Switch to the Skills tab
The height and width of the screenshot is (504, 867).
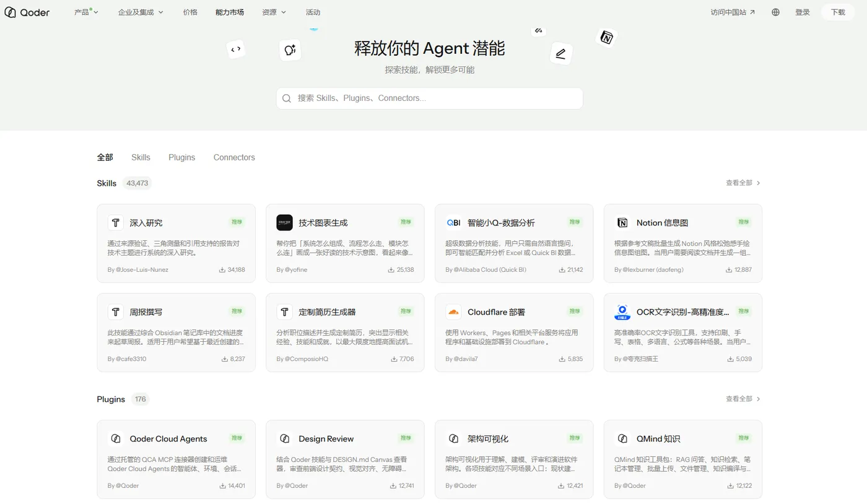pyautogui.click(x=141, y=157)
